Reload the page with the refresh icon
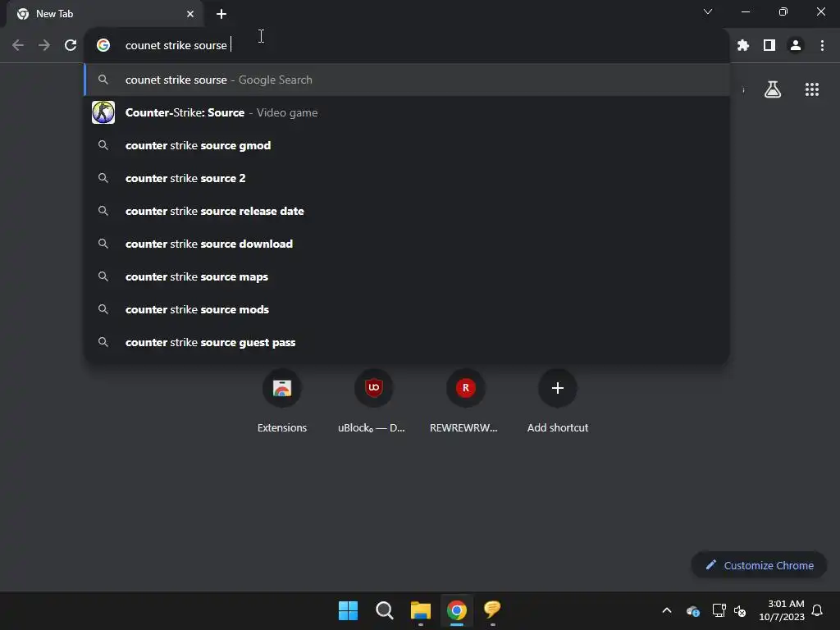The image size is (840, 630). coord(71,46)
